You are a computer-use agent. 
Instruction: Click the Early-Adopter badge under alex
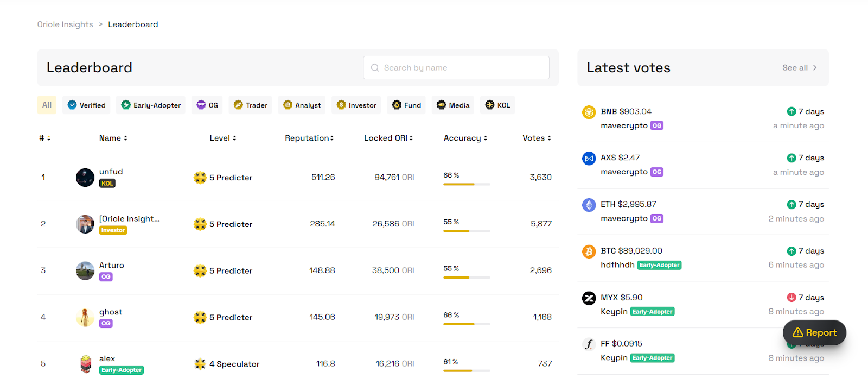pos(122,370)
